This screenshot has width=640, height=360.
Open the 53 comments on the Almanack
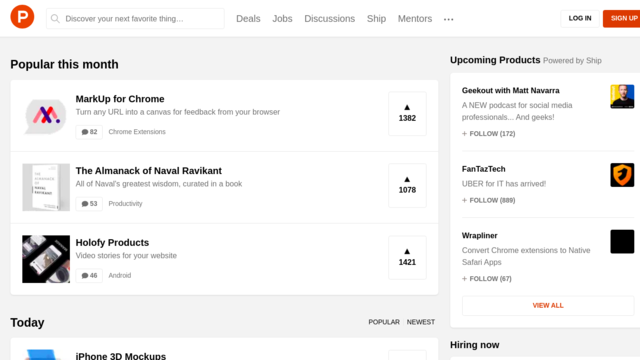(89, 204)
